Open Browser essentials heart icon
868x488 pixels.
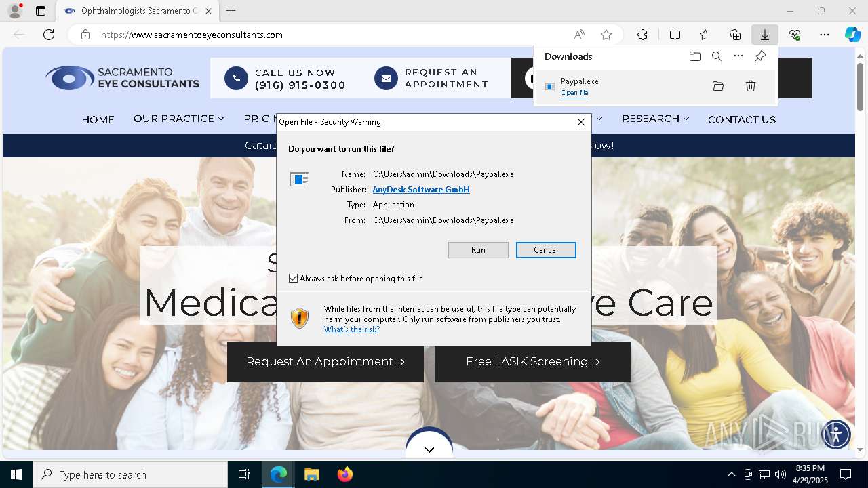(795, 35)
